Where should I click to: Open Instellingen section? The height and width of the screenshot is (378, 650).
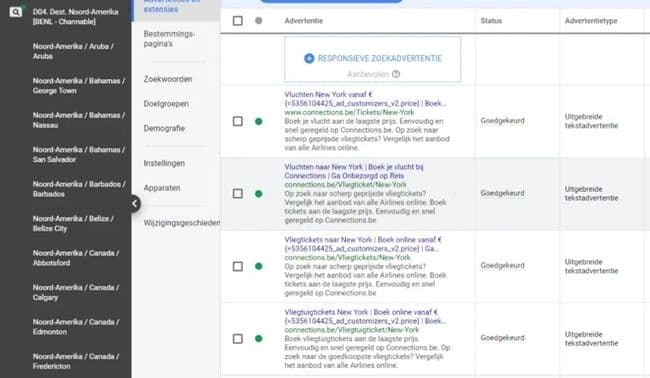[164, 163]
